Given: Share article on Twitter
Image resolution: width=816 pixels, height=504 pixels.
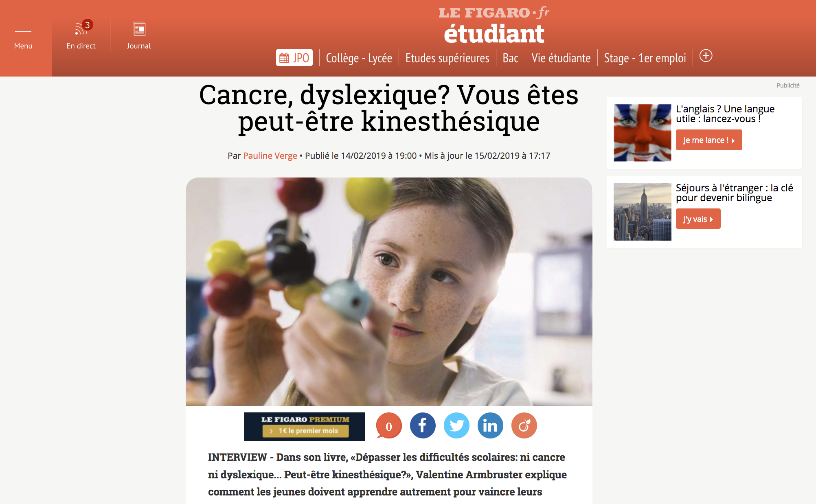Looking at the screenshot, I should (456, 425).
